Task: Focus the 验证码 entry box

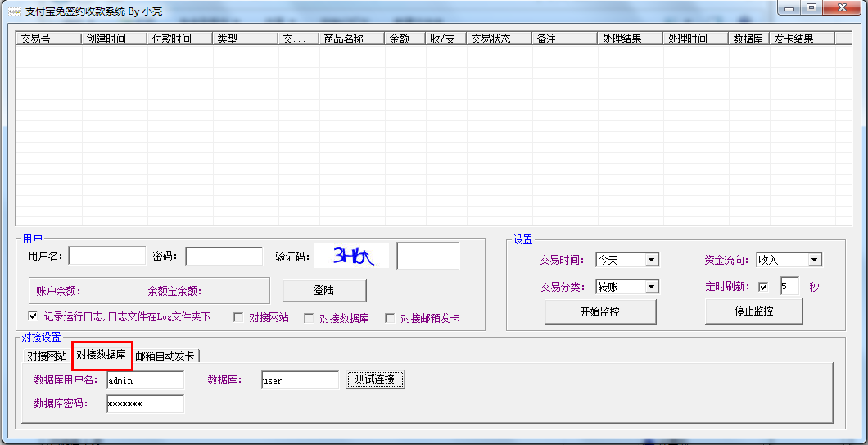Action: tap(428, 256)
